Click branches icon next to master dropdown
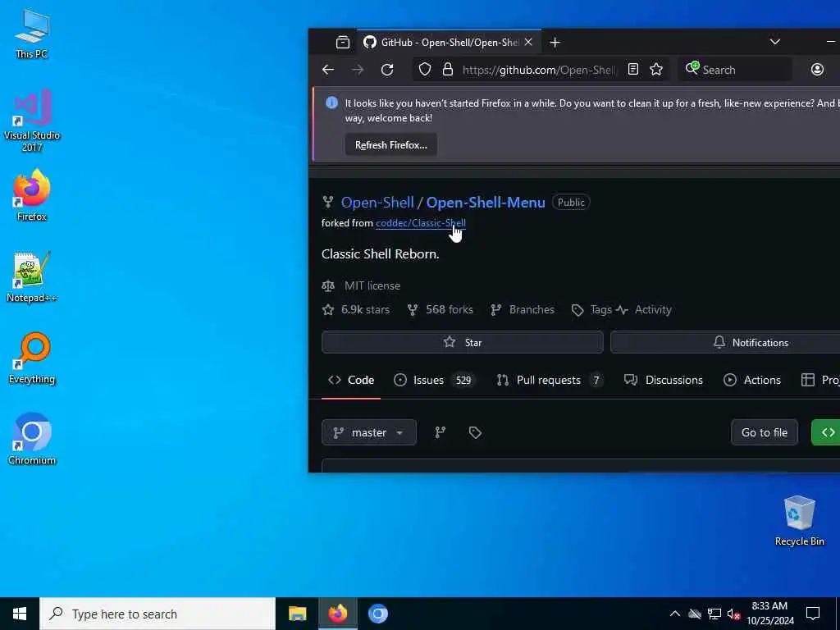The image size is (840, 630). click(x=440, y=432)
